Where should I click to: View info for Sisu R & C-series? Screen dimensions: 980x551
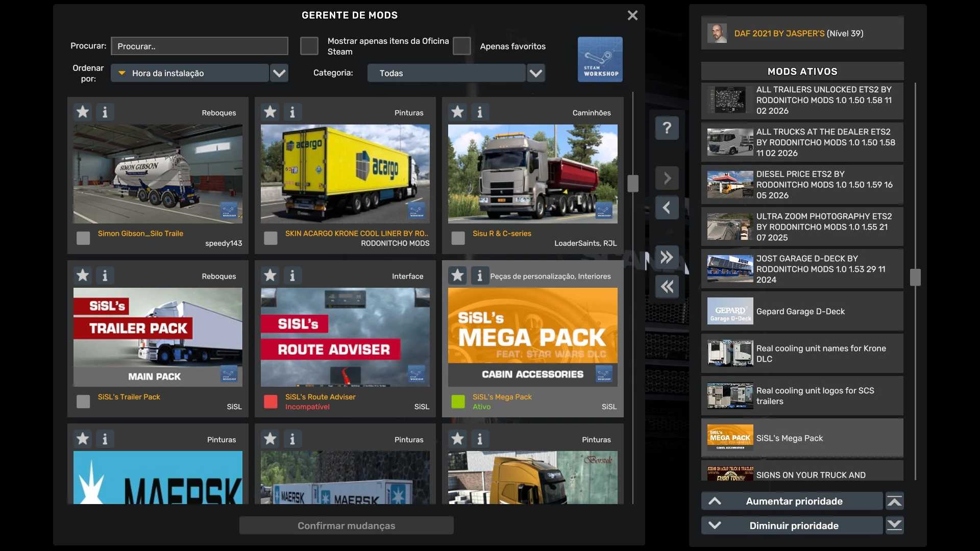pyautogui.click(x=480, y=112)
